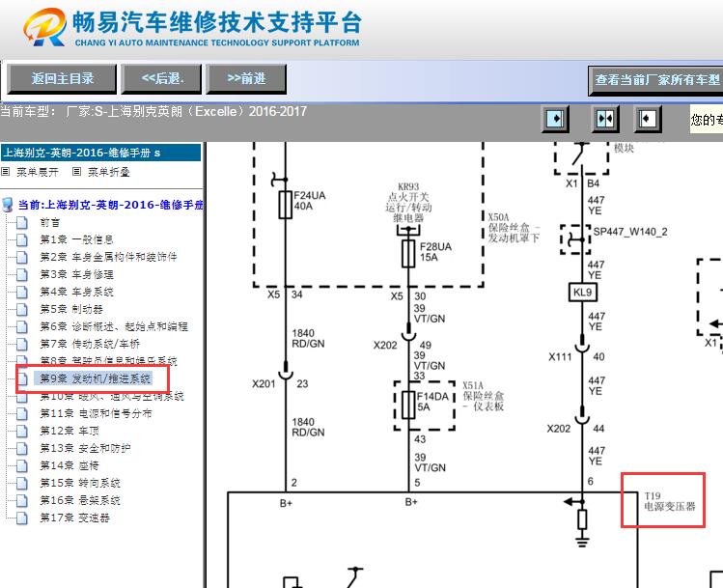This screenshot has width=723, height=588.
Task: Open 第8章 驾驶员信息和娱乐系统
Action: point(108,360)
